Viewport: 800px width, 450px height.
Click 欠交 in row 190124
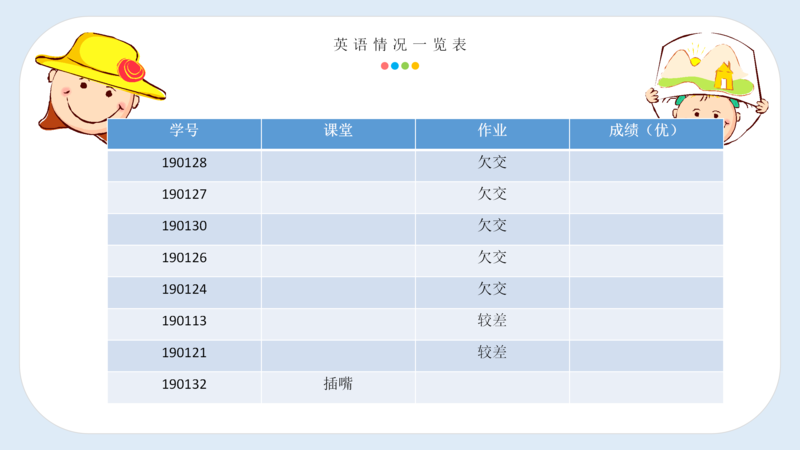click(492, 289)
